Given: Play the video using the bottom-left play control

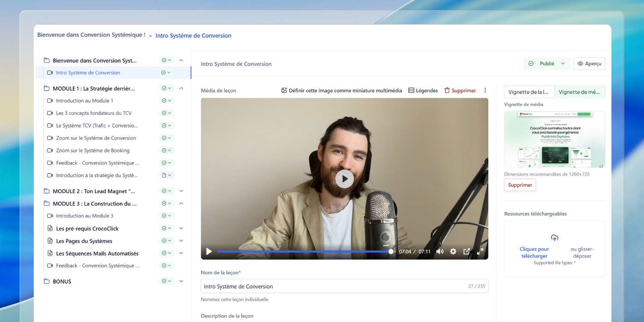Looking at the screenshot, I should (209, 252).
